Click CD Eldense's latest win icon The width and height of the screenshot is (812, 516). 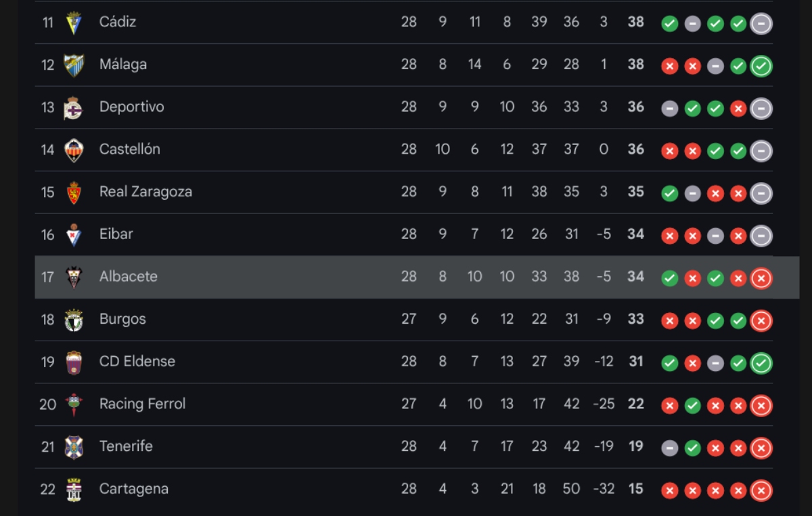(x=761, y=363)
